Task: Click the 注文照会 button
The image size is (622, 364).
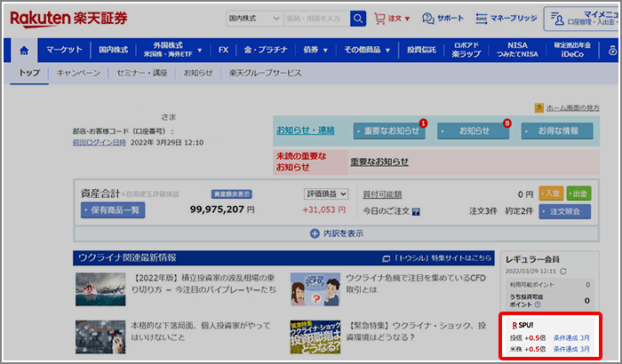Action: (x=565, y=211)
